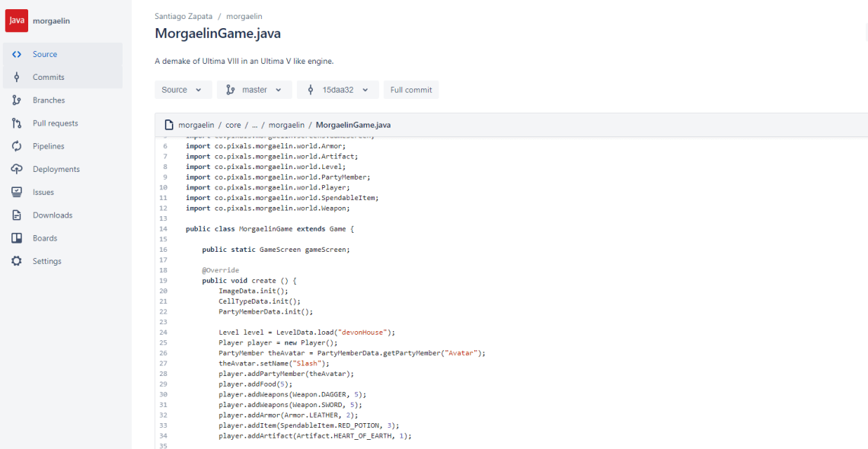Click the Commits icon in sidebar
868x449 pixels.
point(17,77)
